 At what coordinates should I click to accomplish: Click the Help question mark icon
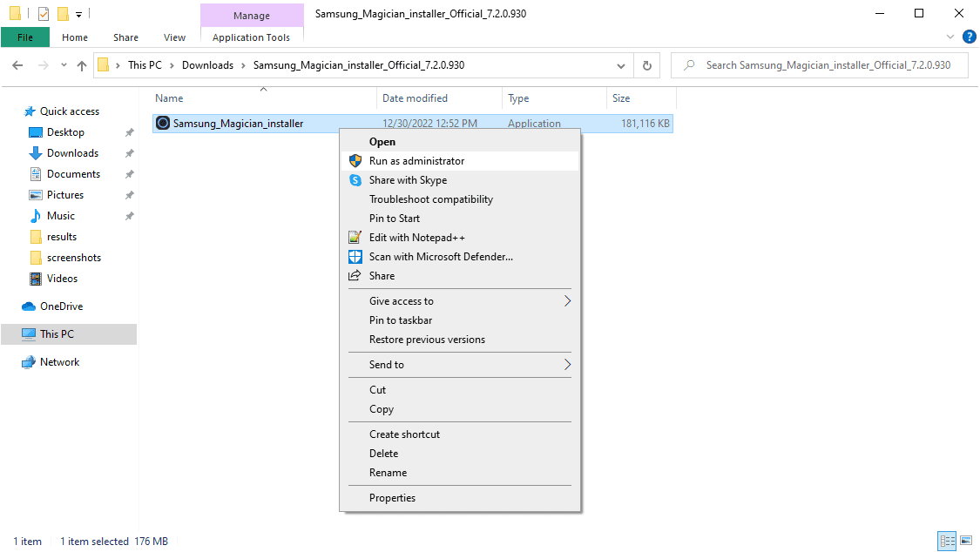pos(969,37)
